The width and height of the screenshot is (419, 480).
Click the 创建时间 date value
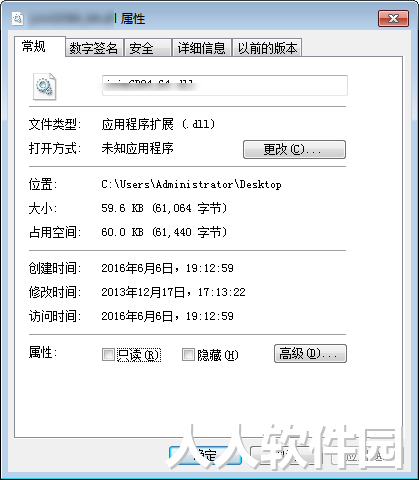coord(167,268)
